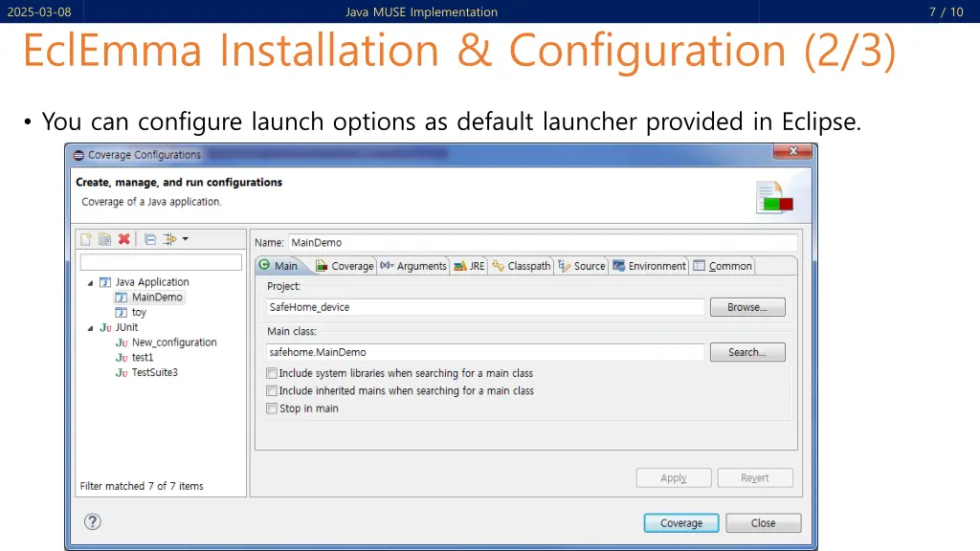Click the help question mark icon

point(93,521)
